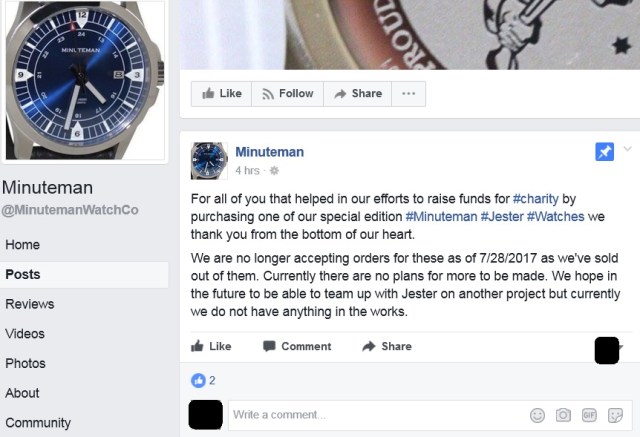Open the sticker picker icon
Screen dimensions: 640x437
pos(615,415)
